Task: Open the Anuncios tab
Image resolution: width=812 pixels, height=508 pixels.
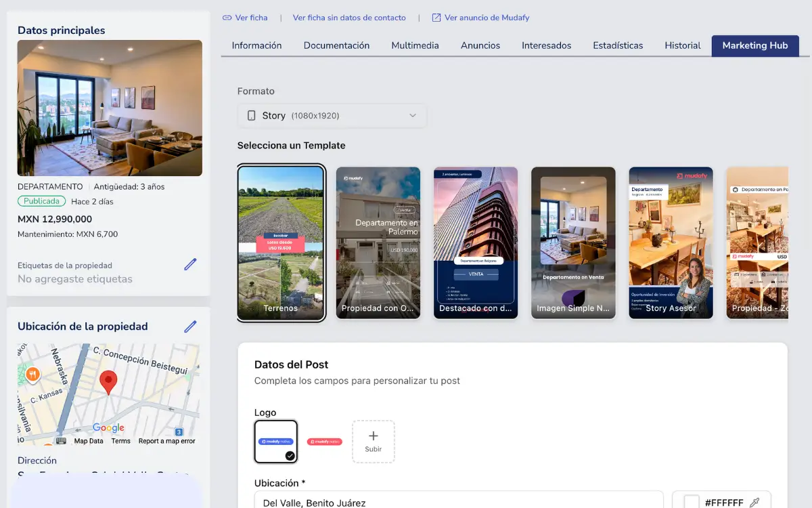Action: click(480, 45)
